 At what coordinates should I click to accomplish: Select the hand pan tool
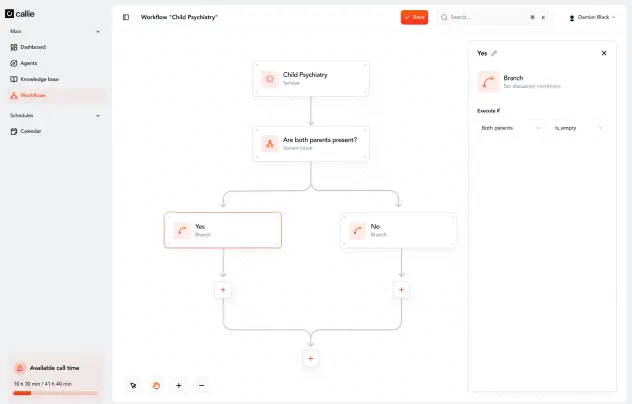coord(156,385)
